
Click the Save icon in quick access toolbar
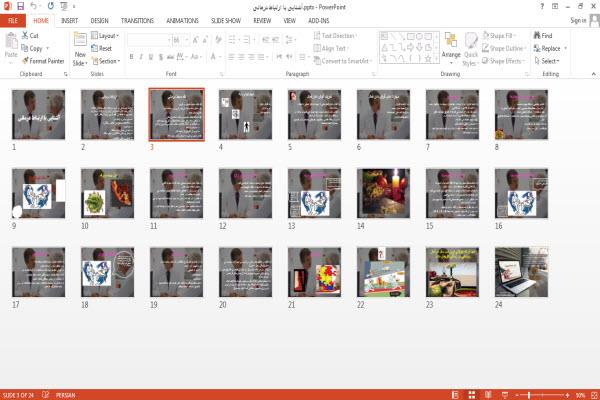20,6
